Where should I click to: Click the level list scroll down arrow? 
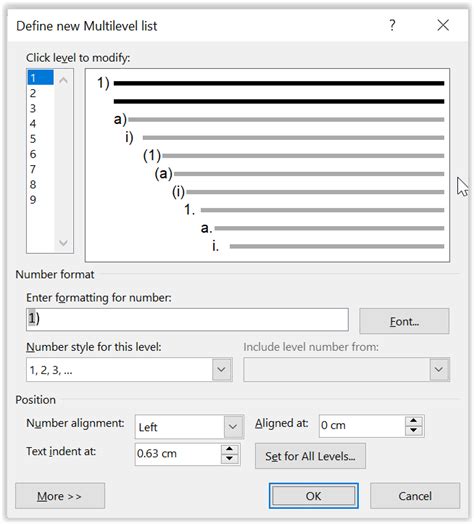pos(63,242)
